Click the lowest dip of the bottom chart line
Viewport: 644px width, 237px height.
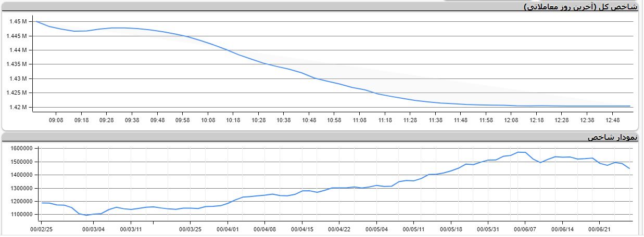click(x=86, y=215)
